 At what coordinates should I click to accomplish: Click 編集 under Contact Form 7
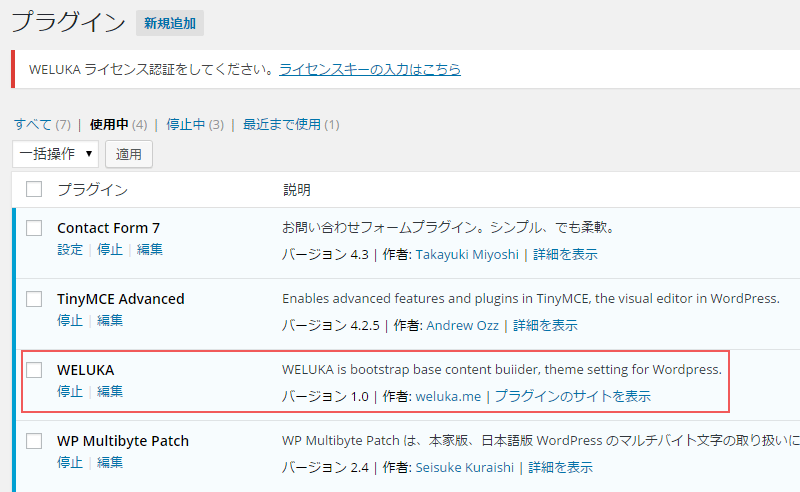point(149,250)
